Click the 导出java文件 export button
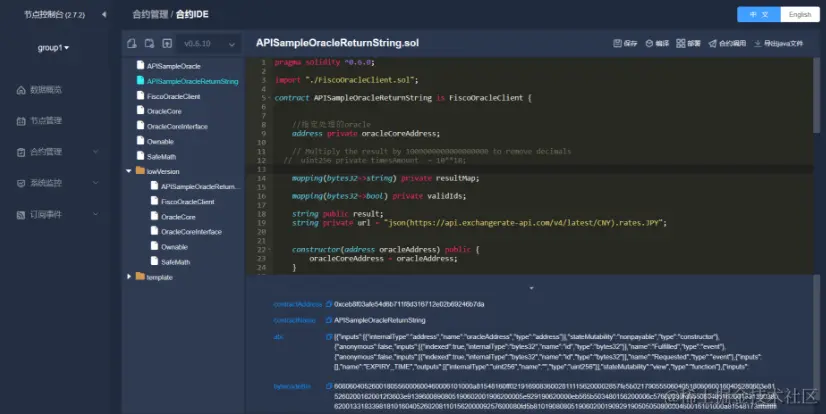 click(x=779, y=43)
